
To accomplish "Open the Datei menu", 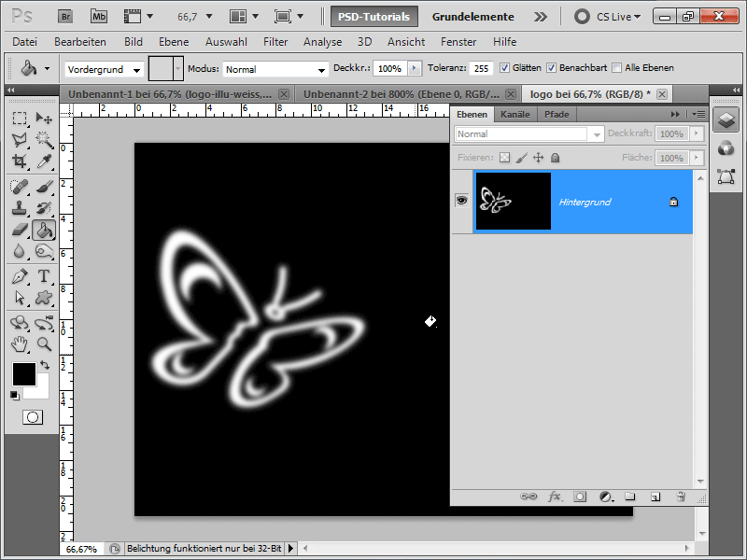I will tap(25, 42).
